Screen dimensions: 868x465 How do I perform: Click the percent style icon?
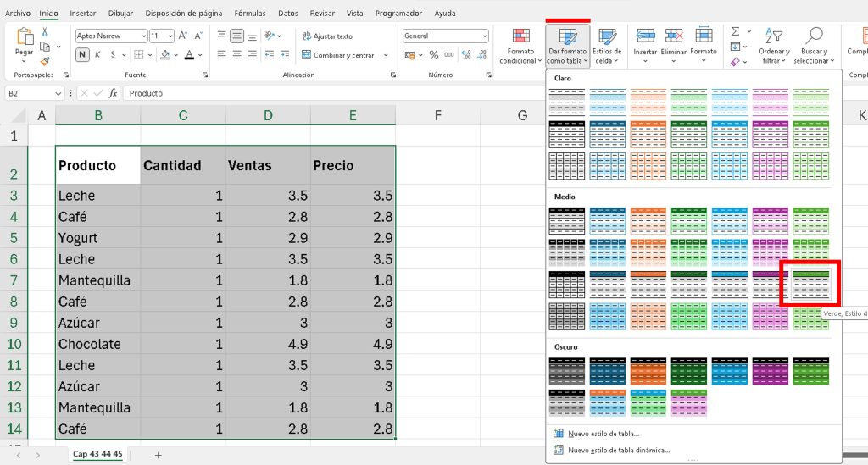pyautogui.click(x=433, y=55)
